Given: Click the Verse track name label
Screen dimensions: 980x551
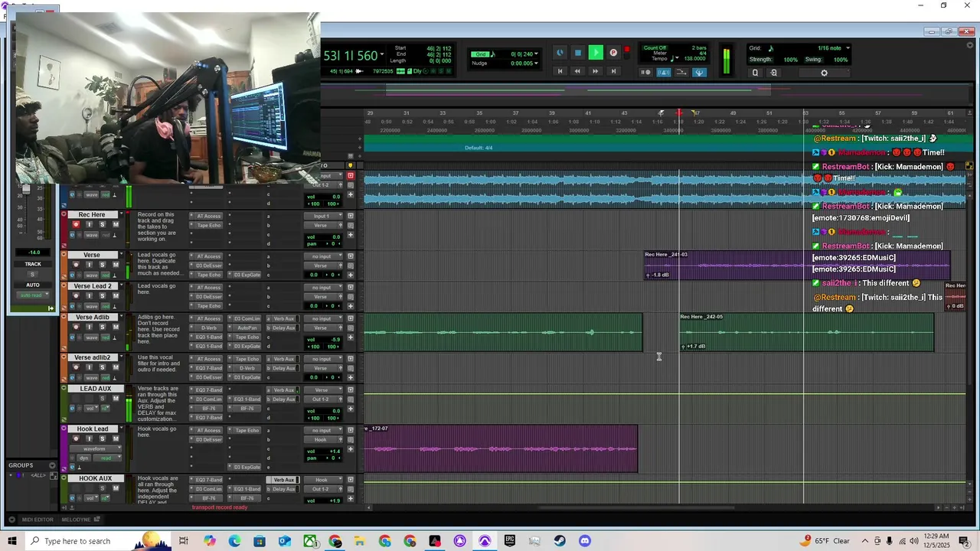Looking at the screenshot, I should pyautogui.click(x=92, y=255).
